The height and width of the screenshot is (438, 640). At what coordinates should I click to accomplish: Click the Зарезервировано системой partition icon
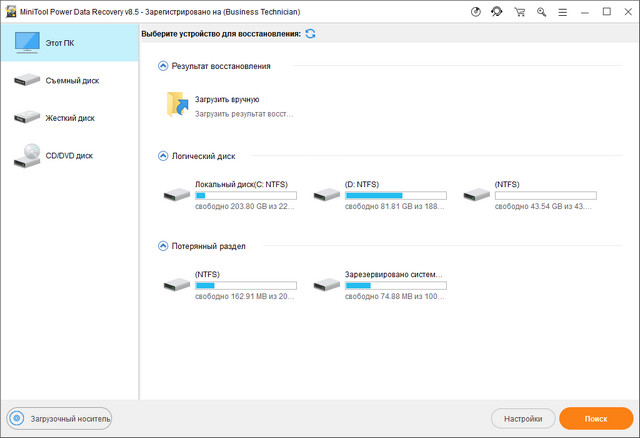(327, 285)
